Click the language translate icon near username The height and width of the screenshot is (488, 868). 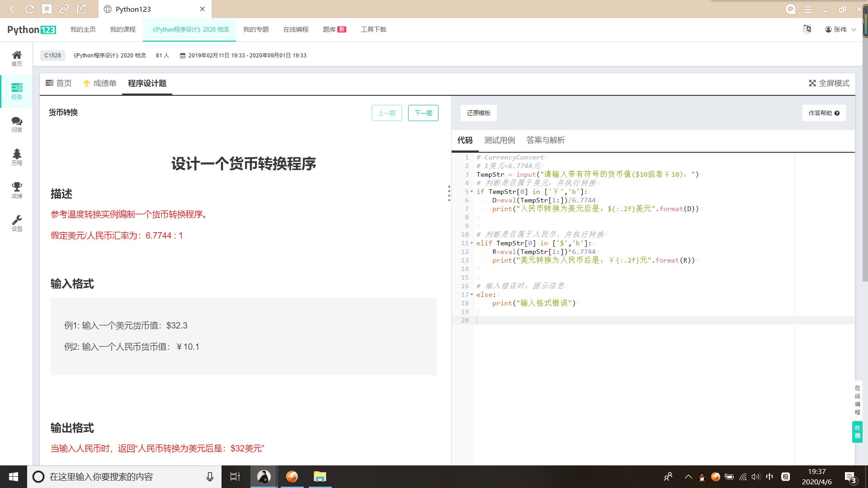(x=807, y=29)
